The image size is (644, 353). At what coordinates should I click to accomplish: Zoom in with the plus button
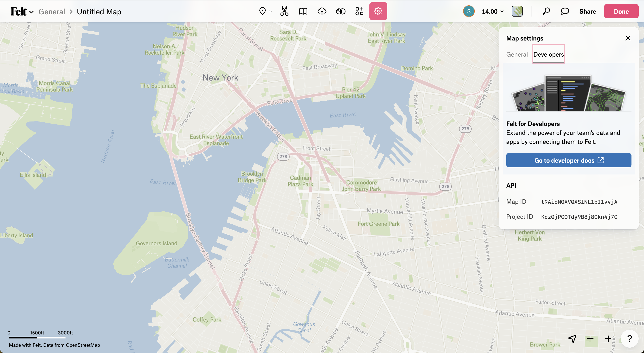click(608, 339)
